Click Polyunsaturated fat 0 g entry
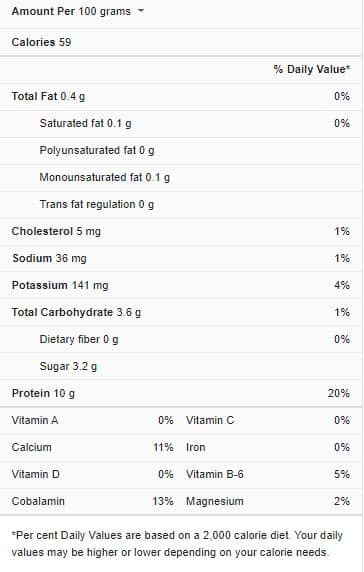 click(97, 150)
